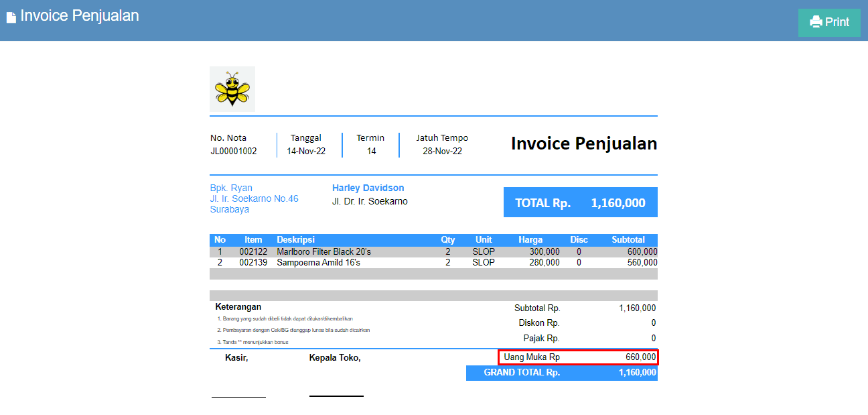868x415 pixels.
Task: Click the 'Uang Muka Rp' label
Action: [x=532, y=358]
